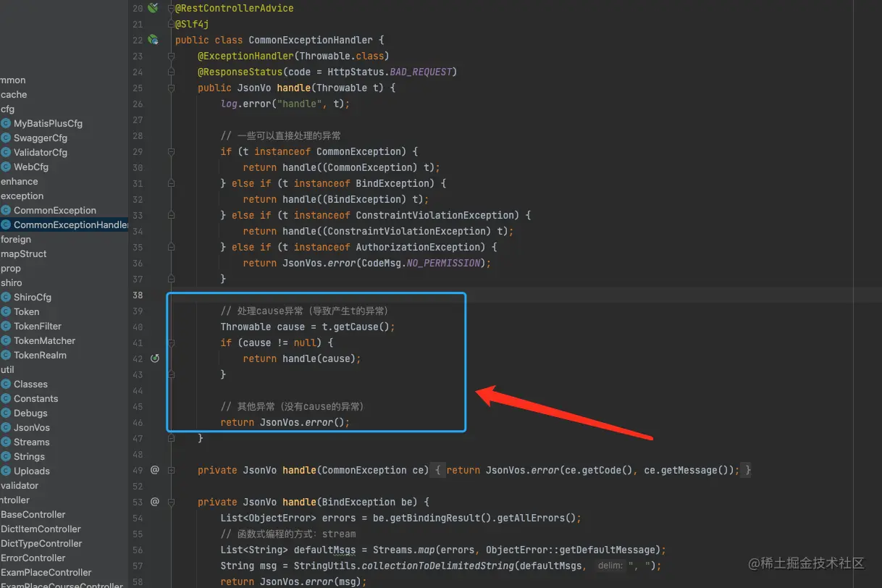Select the highlighted CommonExceptionHandler tree item
This screenshot has height=588, width=882.
coord(64,224)
